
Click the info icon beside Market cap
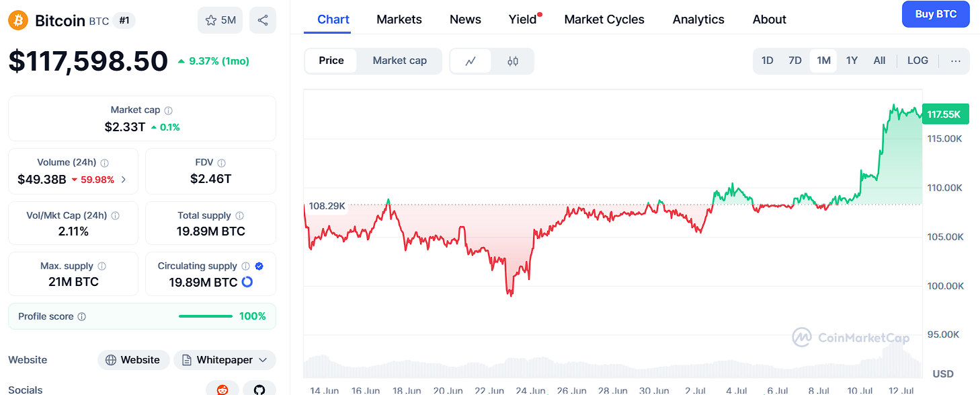169,110
